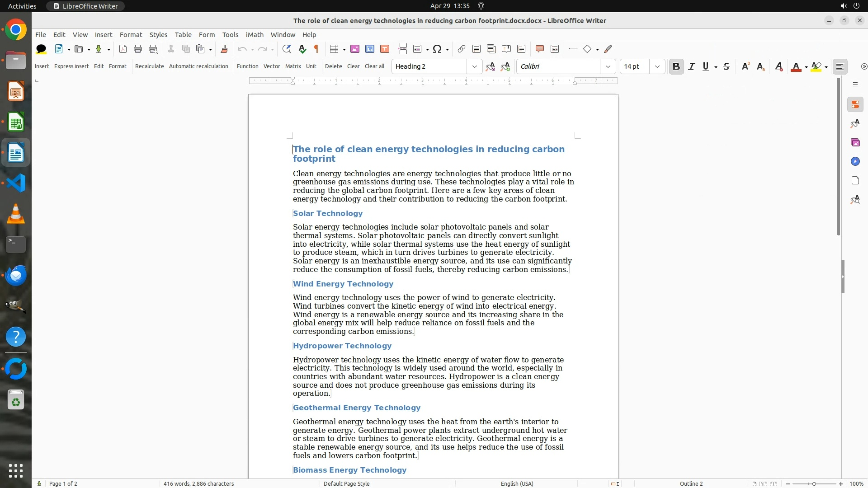
Task: Open the iMath menu
Action: [x=254, y=35]
